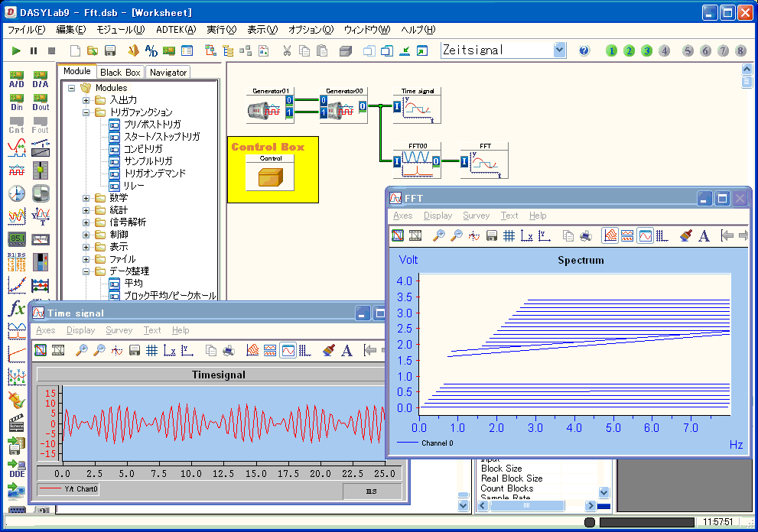Collapse the データ整理 folder in the tree
758x532 pixels.
[x=86, y=271]
